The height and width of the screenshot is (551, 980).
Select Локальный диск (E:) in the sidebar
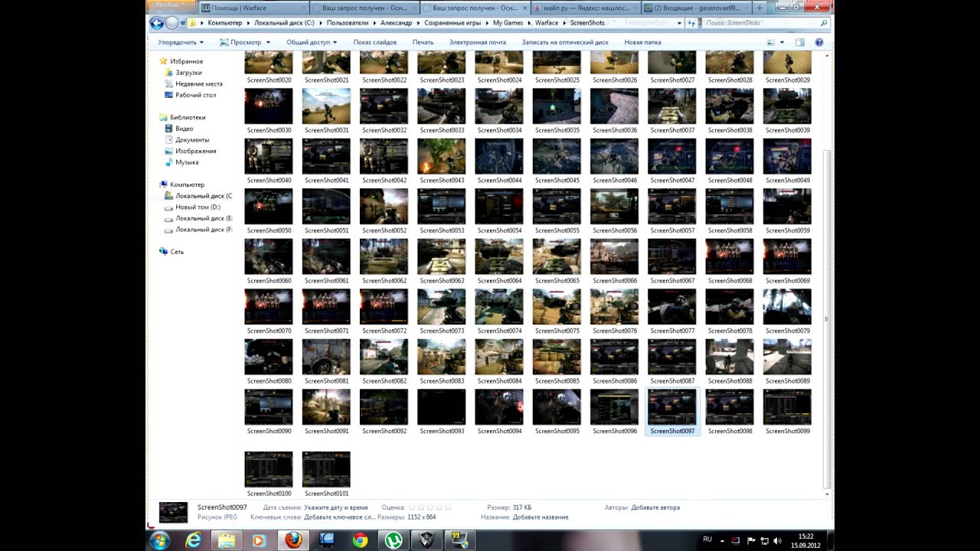coord(198,219)
